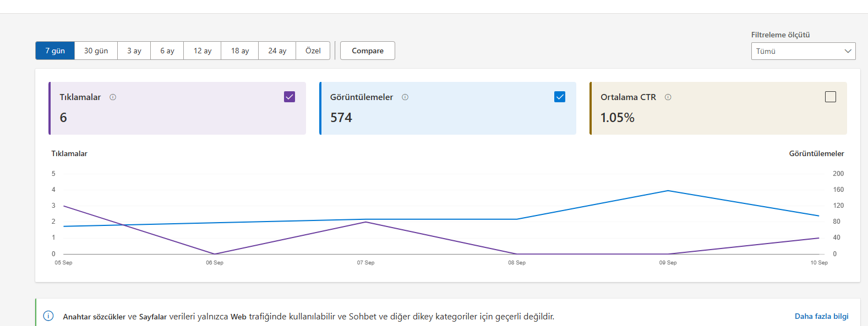The width and height of the screenshot is (868, 326).
Task: Open the Özel custom date range
Action: point(313,51)
